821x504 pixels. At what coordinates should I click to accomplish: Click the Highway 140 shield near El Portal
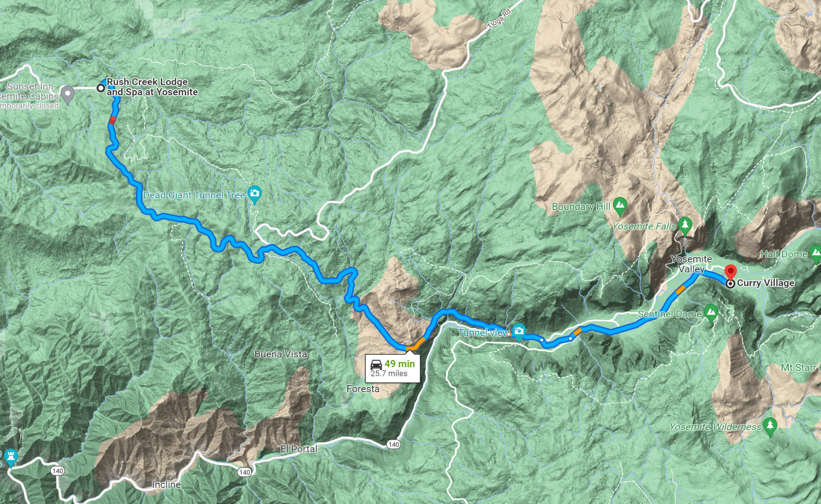[245, 472]
